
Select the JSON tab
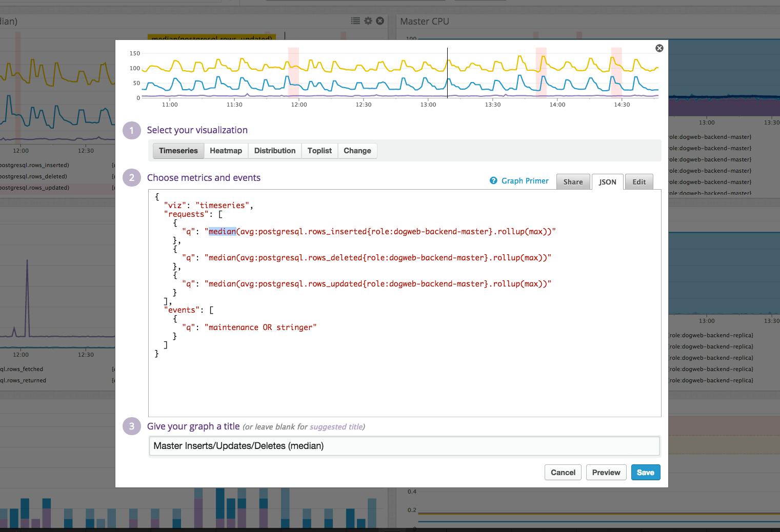coord(607,182)
